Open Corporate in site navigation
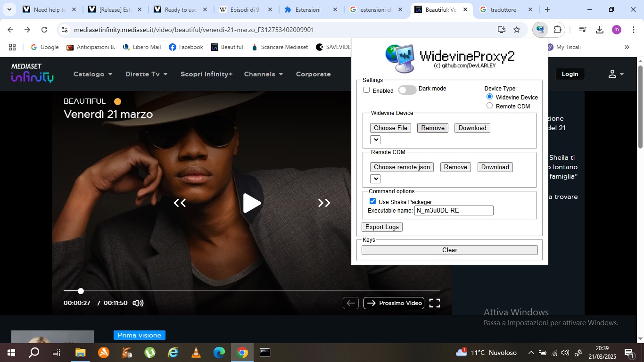This screenshot has height=362, width=644. pyautogui.click(x=314, y=74)
